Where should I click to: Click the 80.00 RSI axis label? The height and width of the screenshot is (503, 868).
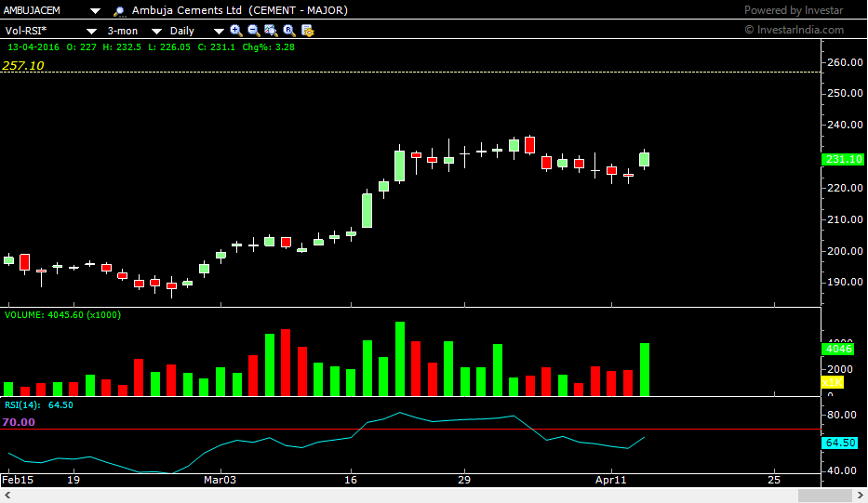(841, 415)
